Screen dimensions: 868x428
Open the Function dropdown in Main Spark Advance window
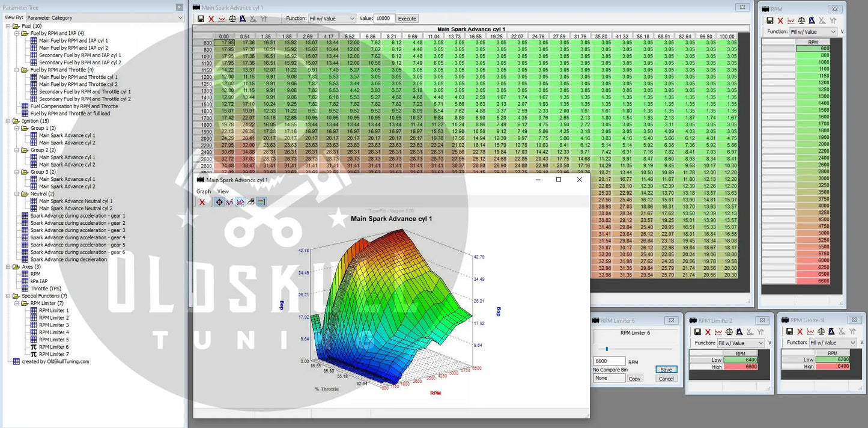332,19
